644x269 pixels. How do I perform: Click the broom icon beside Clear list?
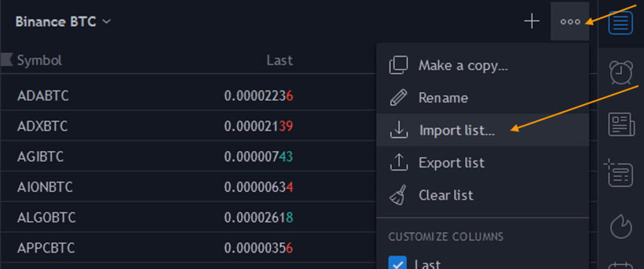point(398,195)
